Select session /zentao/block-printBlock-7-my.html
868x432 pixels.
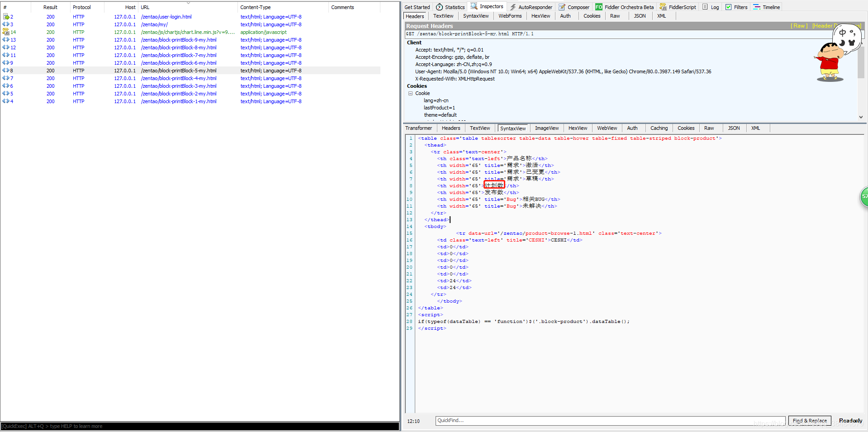(x=190, y=55)
